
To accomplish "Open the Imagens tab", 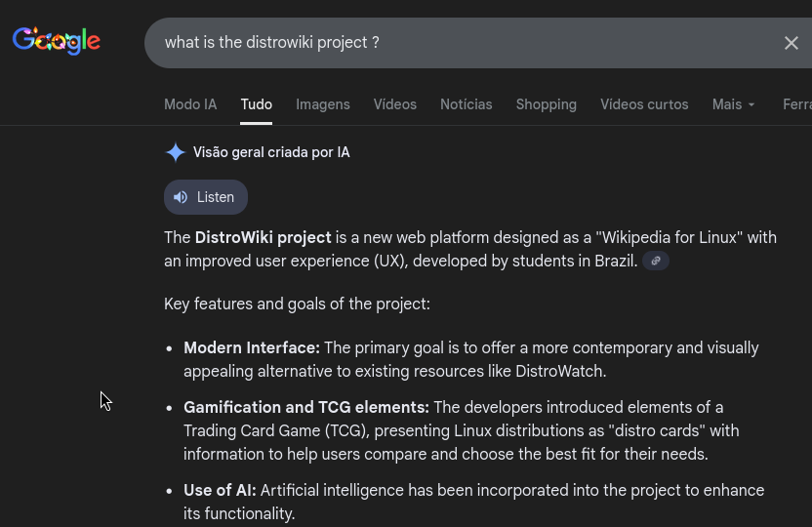I will pos(323,104).
